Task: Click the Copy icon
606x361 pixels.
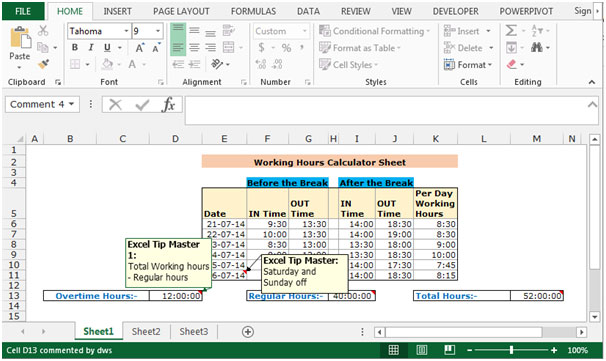Action: (43, 48)
